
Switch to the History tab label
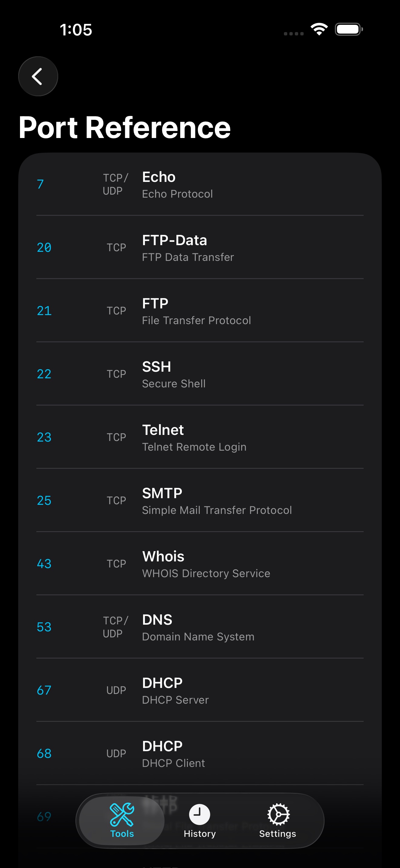(199, 833)
